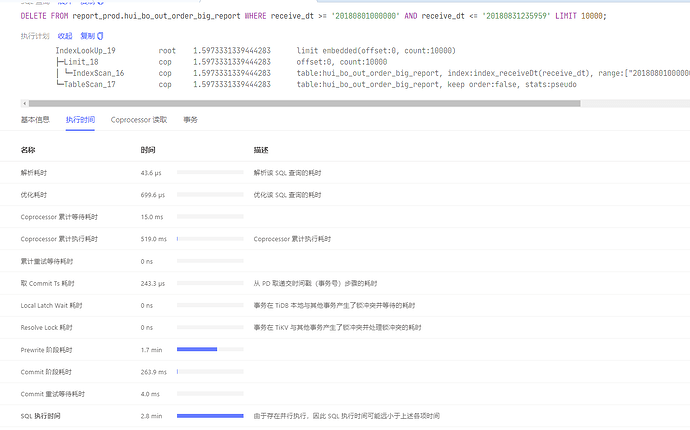Select the IndexLookUp_19 plan node

coord(85,51)
